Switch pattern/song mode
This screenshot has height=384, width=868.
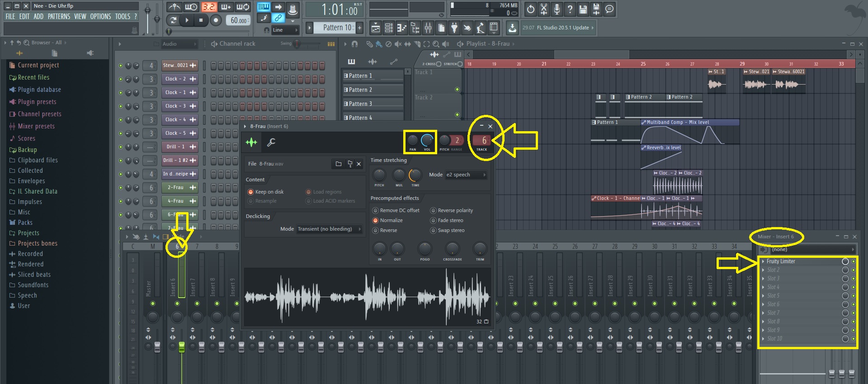click(x=173, y=20)
